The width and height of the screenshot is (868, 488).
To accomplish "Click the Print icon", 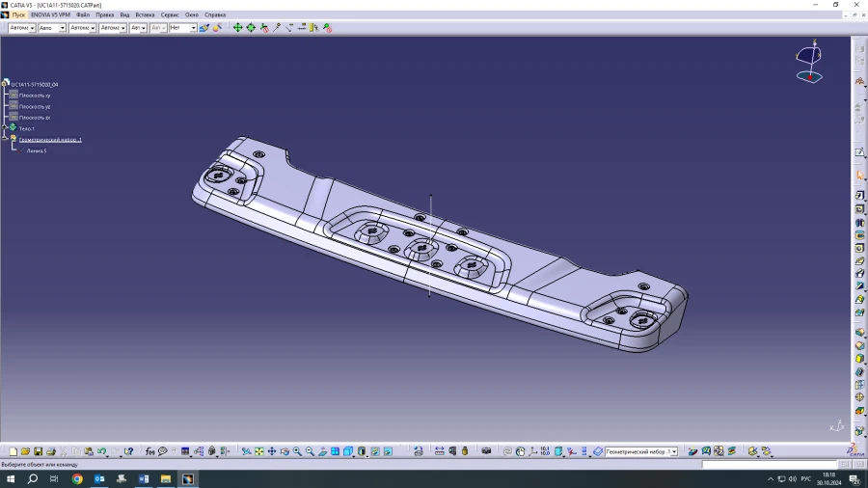I will 51,451.
